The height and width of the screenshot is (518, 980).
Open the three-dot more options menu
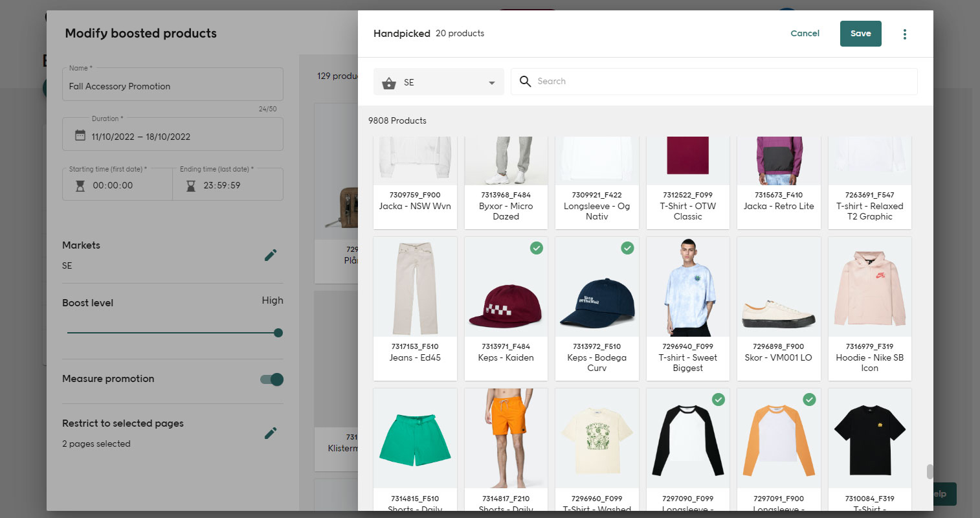(x=904, y=34)
